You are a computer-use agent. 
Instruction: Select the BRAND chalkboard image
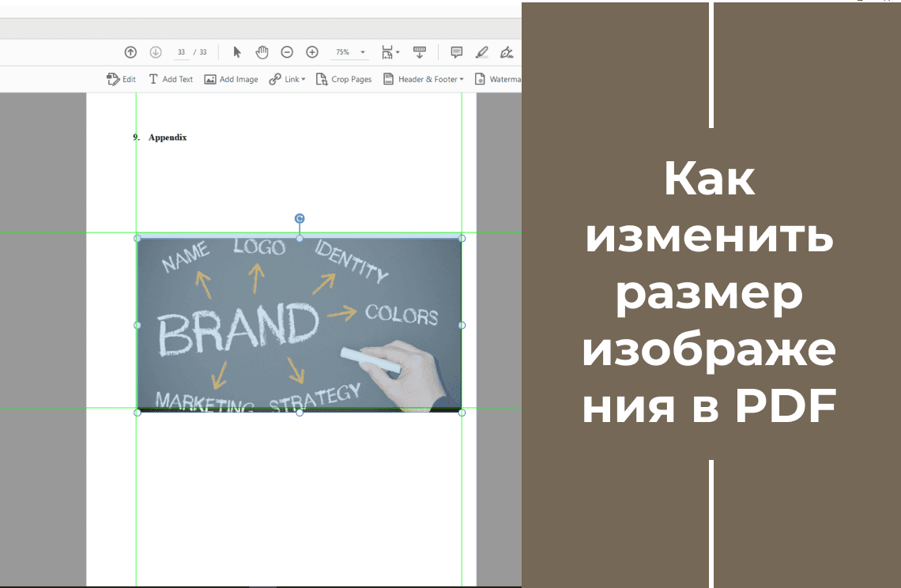click(x=300, y=324)
